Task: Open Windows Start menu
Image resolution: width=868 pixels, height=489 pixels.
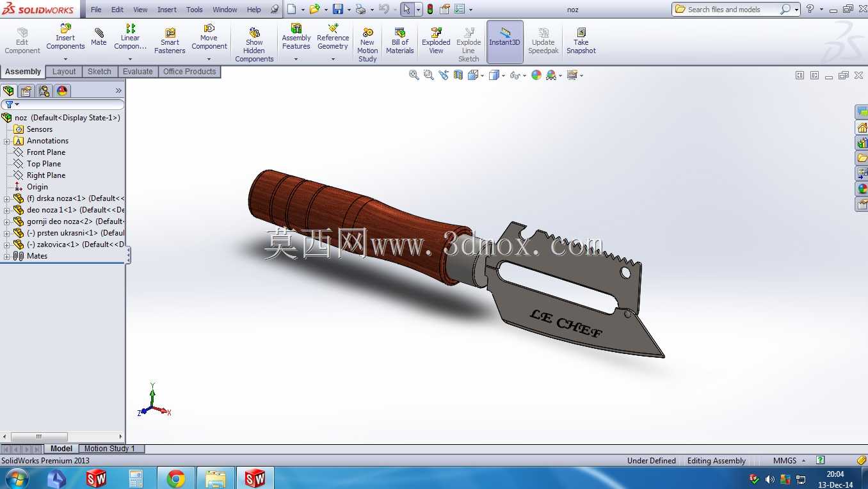Action: (x=16, y=478)
